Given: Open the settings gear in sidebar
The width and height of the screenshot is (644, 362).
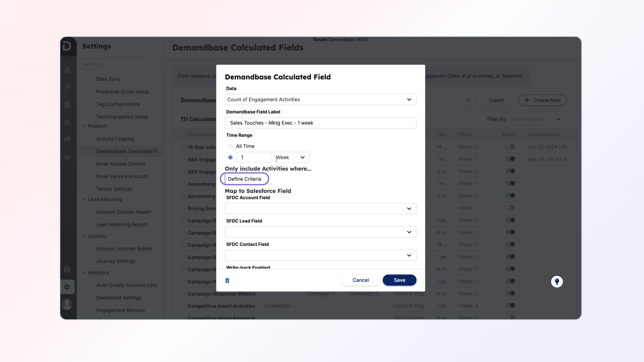Looking at the screenshot, I should coord(67,287).
